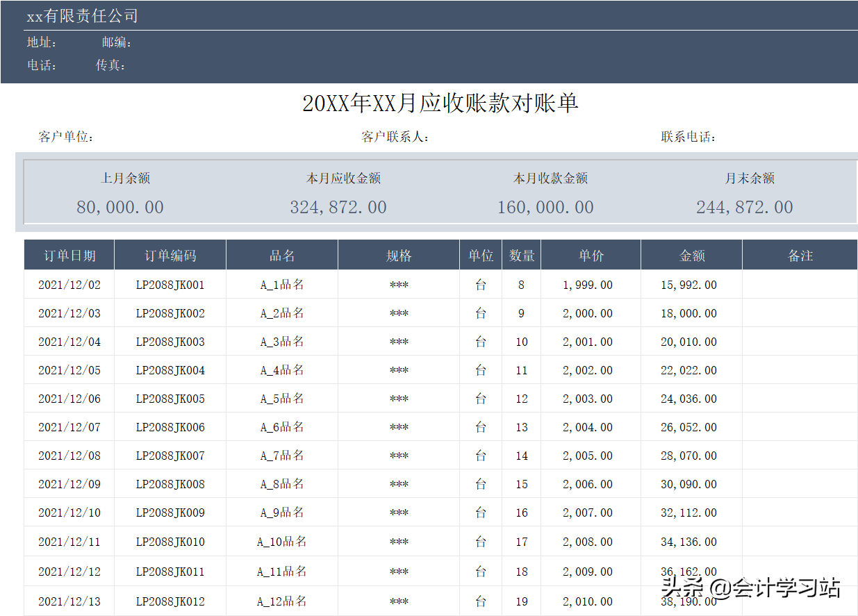858x616 pixels.
Task: Select the value 244,872.00
Action: pos(745,207)
